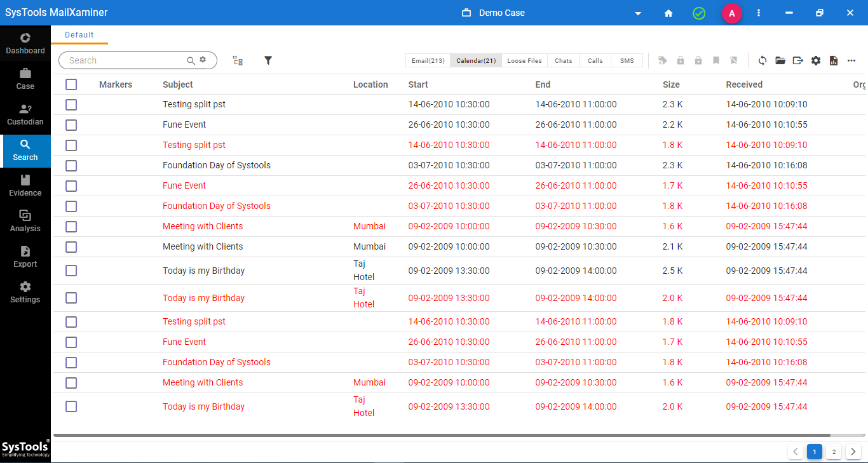Viewport: 868px width, 463px height.
Task: Click the Markers column header
Action: [116, 84]
